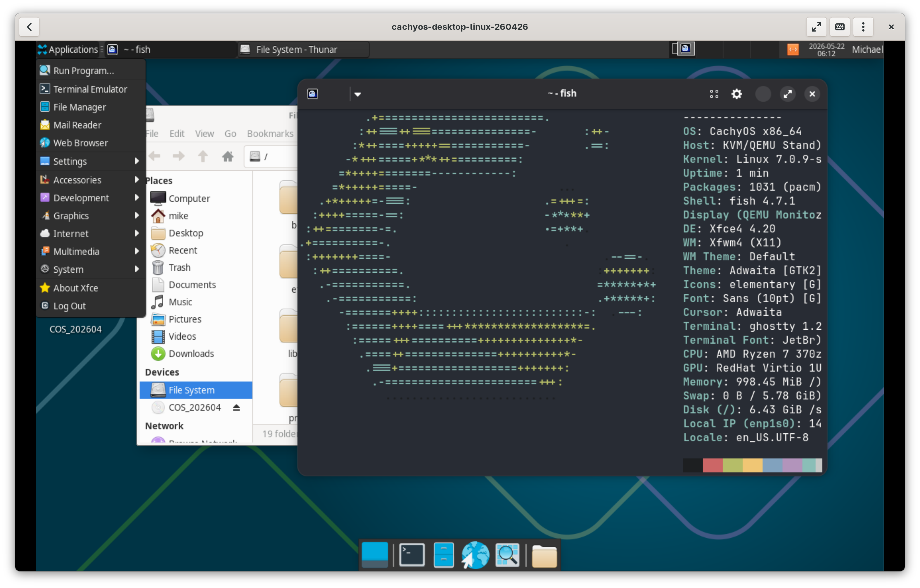Click the orange tray icon beside the clock

(793, 49)
